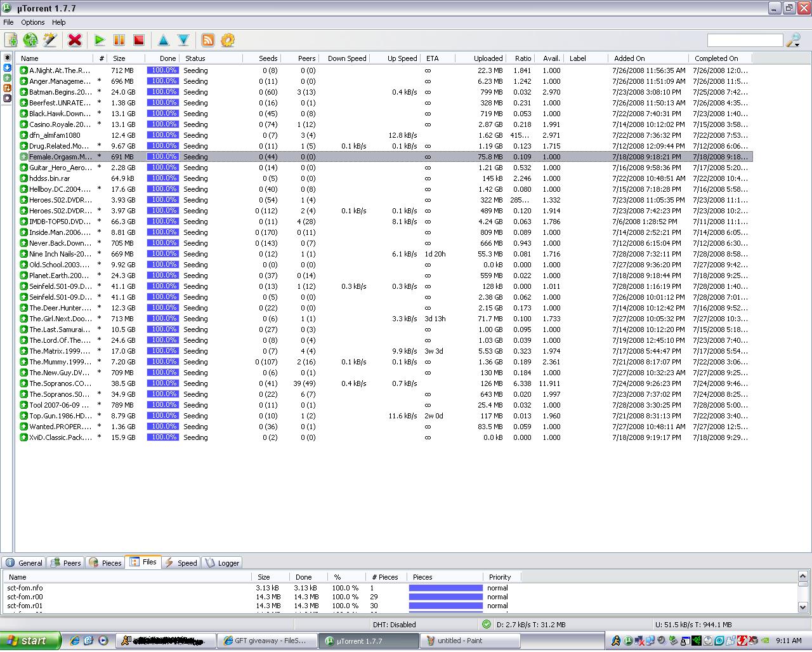Switch to the General tab
The image size is (812, 652).
pyautogui.click(x=24, y=563)
